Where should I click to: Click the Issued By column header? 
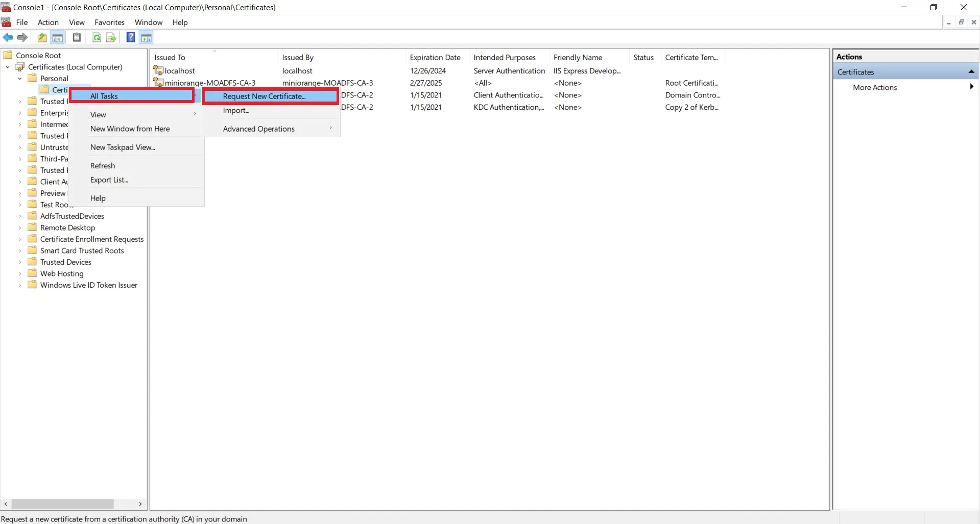coord(298,57)
